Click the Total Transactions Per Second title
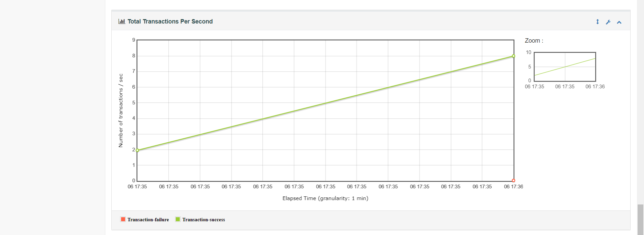The width and height of the screenshot is (644, 235). (x=170, y=21)
